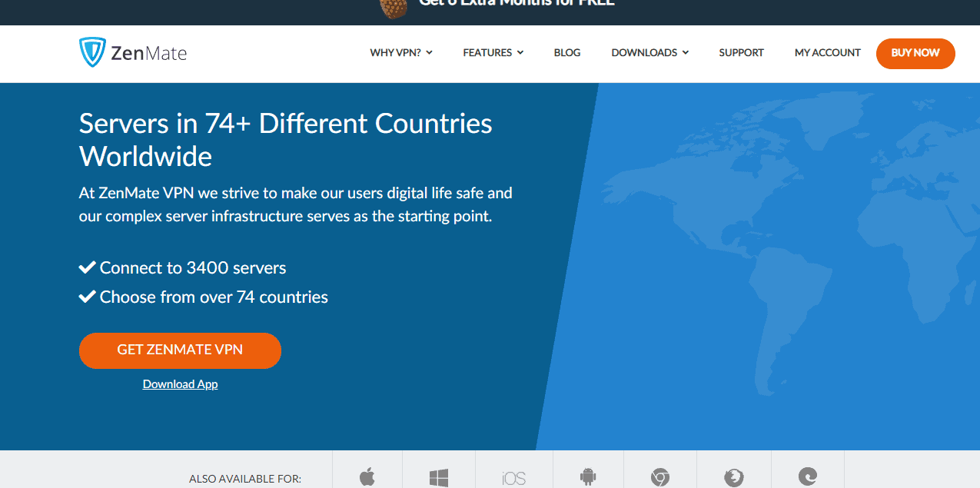The height and width of the screenshot is (488, 980).
Task: Select the Android platform icon
Action: pyautogui.click(x=586, y=476)
